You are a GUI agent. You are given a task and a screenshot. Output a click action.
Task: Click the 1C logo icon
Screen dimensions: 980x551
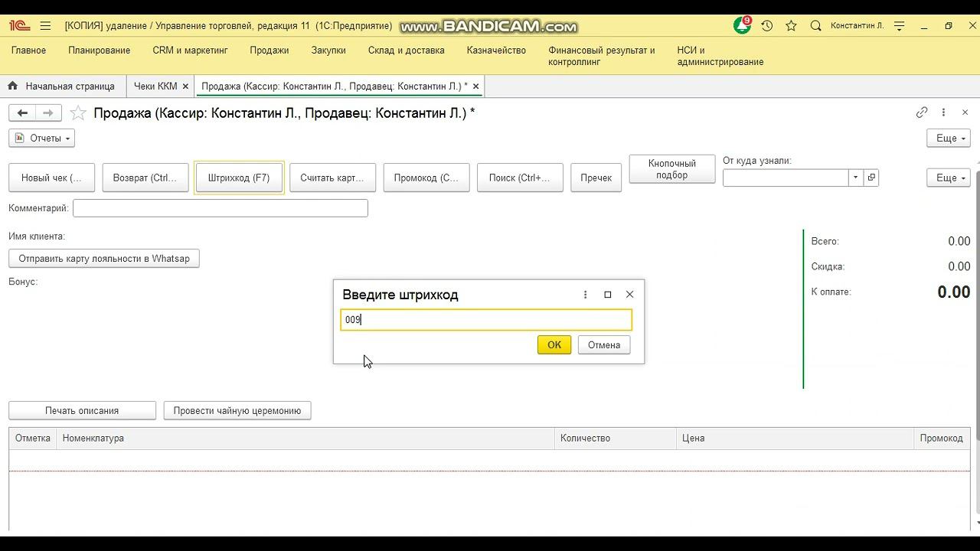19,26
